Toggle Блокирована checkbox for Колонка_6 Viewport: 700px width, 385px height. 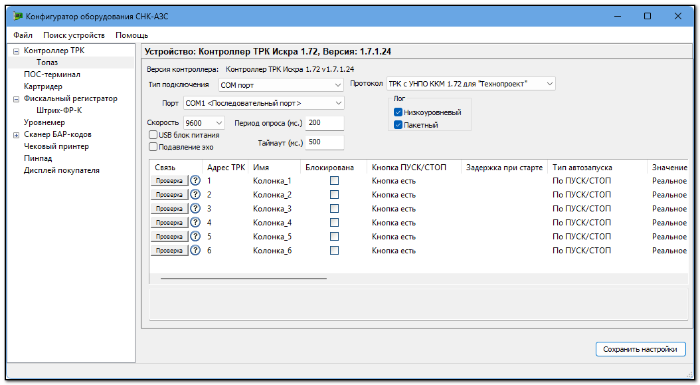point(334,250)
